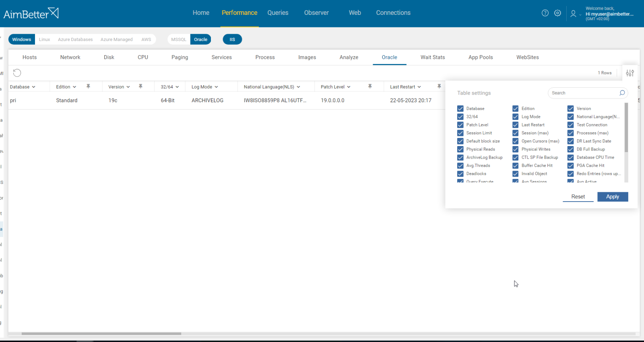Go to the Home menu
This screenshot has height=342, width=644.
pyautogui.click(x=201, y=13)
